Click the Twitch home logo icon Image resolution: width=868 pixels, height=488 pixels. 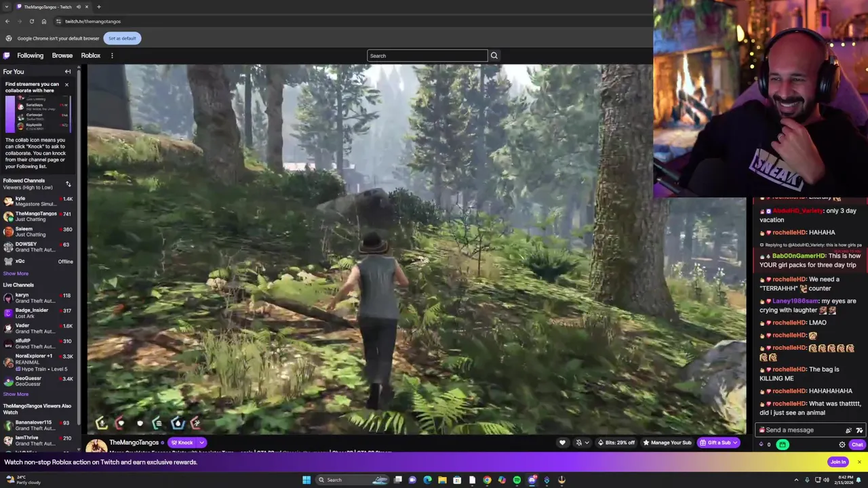pos(7,56)
